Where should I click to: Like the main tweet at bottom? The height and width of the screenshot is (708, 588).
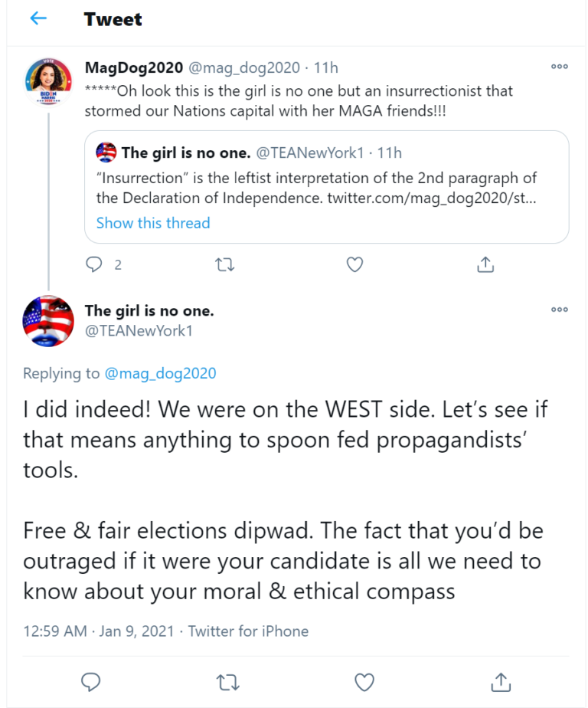click(x=364, y=682)
